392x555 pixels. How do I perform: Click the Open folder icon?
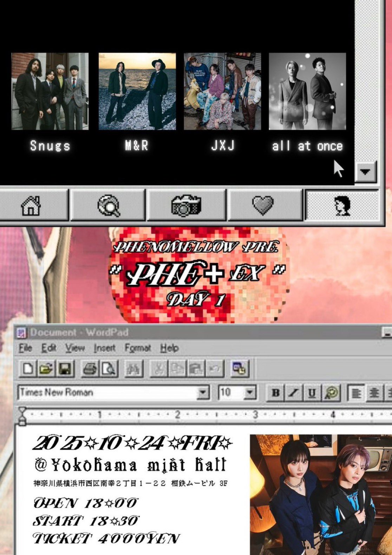(x=46, y=369)
